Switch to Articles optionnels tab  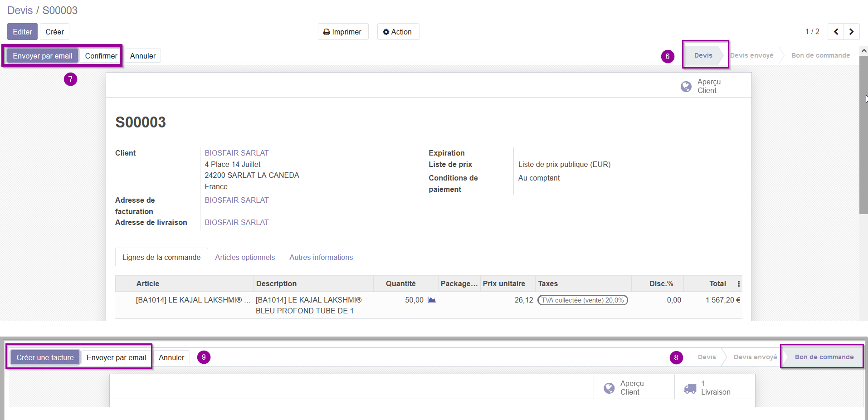point(245,257)
